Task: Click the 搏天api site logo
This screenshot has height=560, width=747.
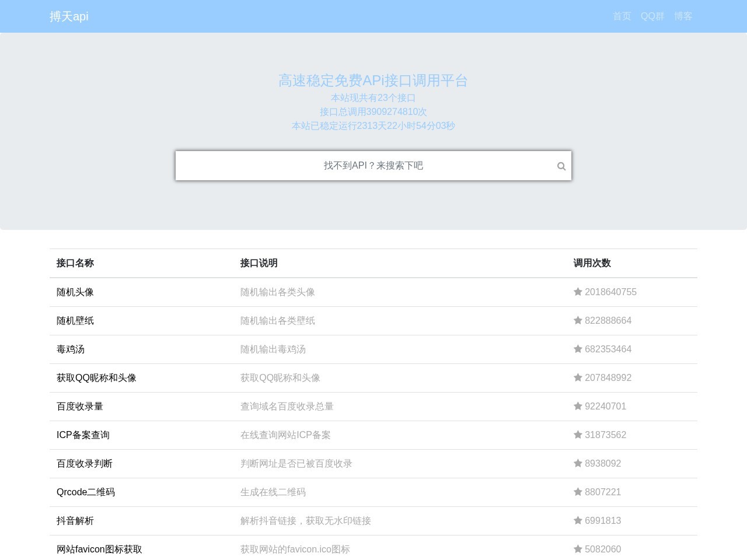Action: [69, 16]
